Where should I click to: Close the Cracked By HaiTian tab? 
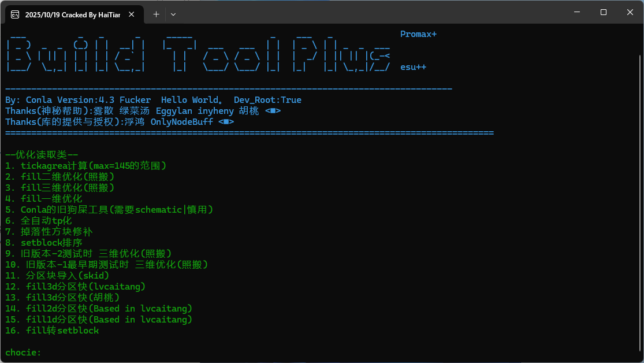[x=133, y=14]
